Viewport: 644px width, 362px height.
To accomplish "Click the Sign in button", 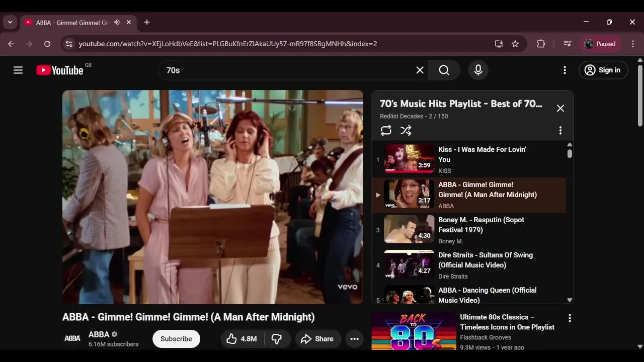I will click(x=603, y=70).
